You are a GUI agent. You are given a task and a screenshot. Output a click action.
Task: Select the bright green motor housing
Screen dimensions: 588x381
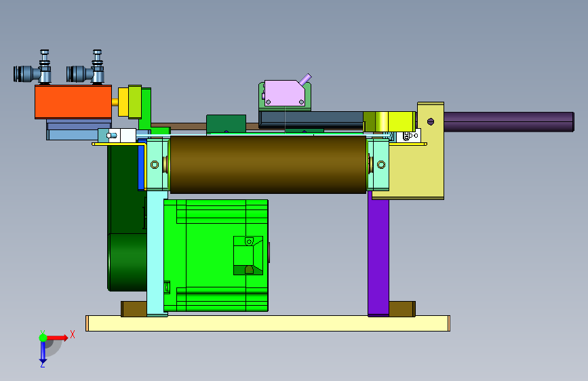coord(216,256)
